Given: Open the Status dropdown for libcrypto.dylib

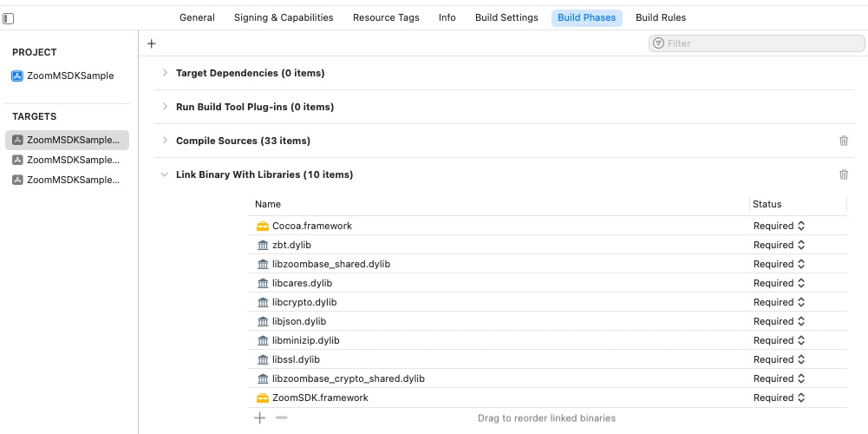Looking at the screenshot, I should coord(779,303).
